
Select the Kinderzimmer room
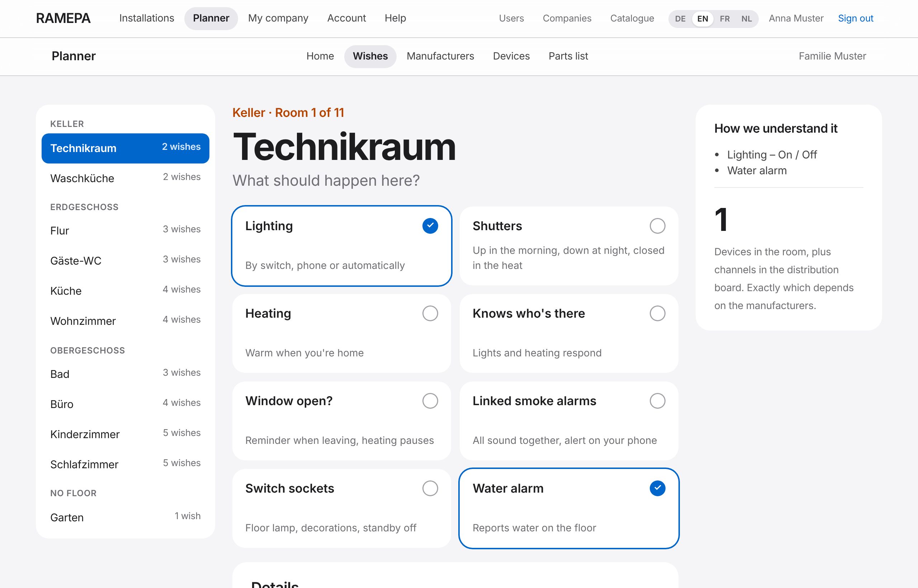click(125, 434)
